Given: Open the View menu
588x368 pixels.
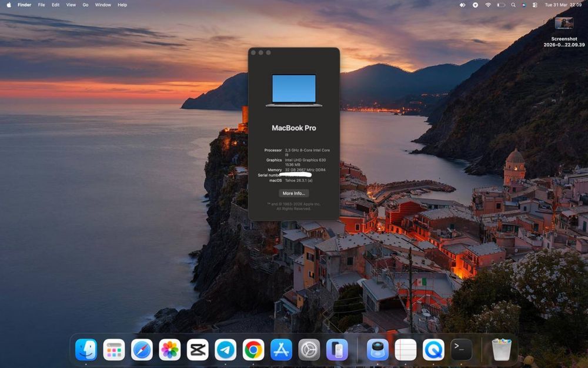Looking at the screenshot, I should coord(71,5).
